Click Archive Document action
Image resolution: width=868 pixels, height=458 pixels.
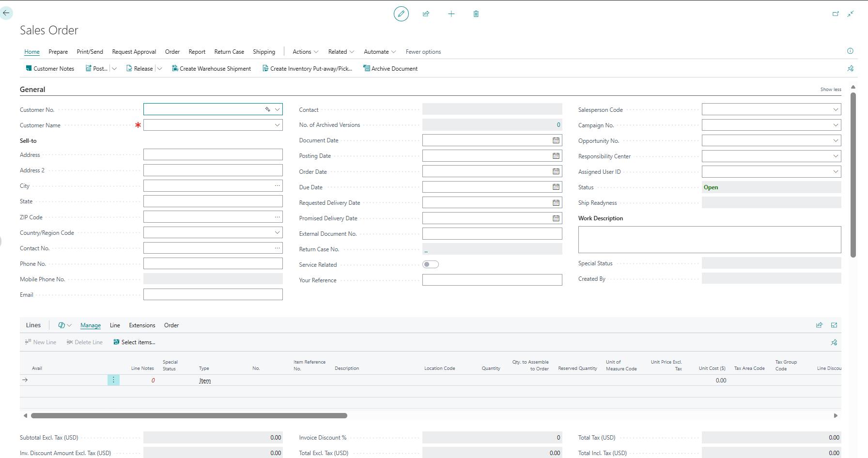click(x=390, y=69)
